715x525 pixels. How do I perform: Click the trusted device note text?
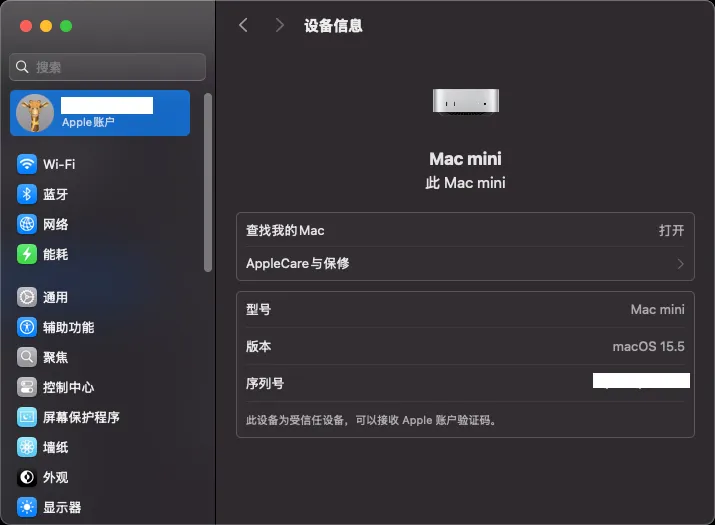click(371, 420)
